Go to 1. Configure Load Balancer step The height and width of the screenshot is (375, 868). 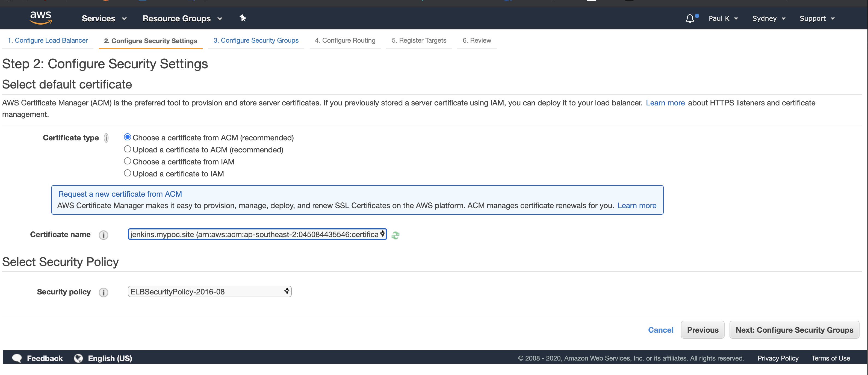click(48, 40)
